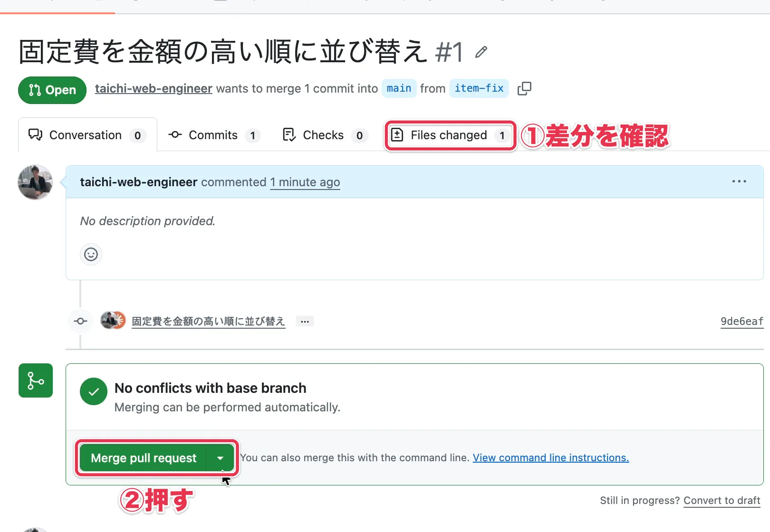Select the item-fix head branch label
Image resolution: width=770 pixels, height=532 pixels.
tap(479, 88)
